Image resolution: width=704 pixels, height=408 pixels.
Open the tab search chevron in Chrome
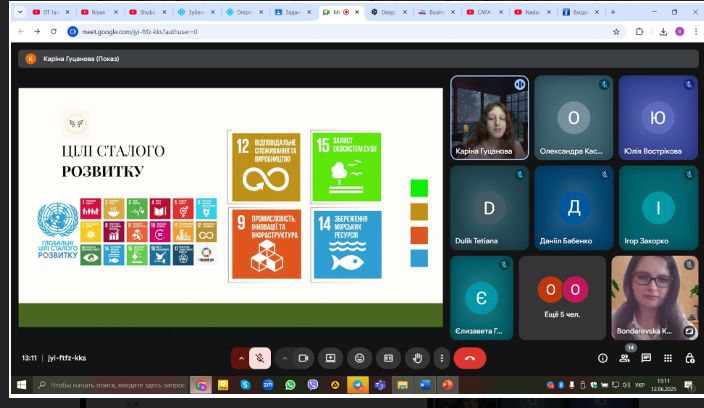(x=20, y=12)
